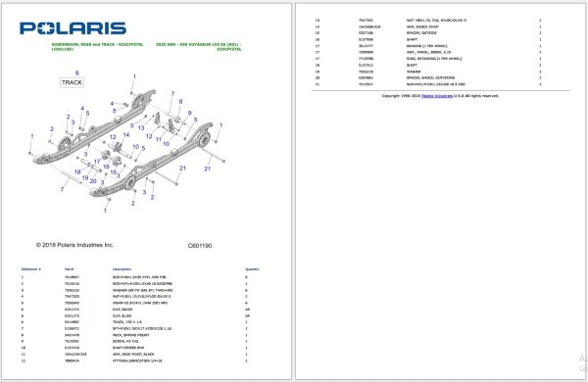Select the 'FITTING-LUBRICATION 1/4-28' description
The height and width of the screenshot is (382, 588).
click(137, 360)
